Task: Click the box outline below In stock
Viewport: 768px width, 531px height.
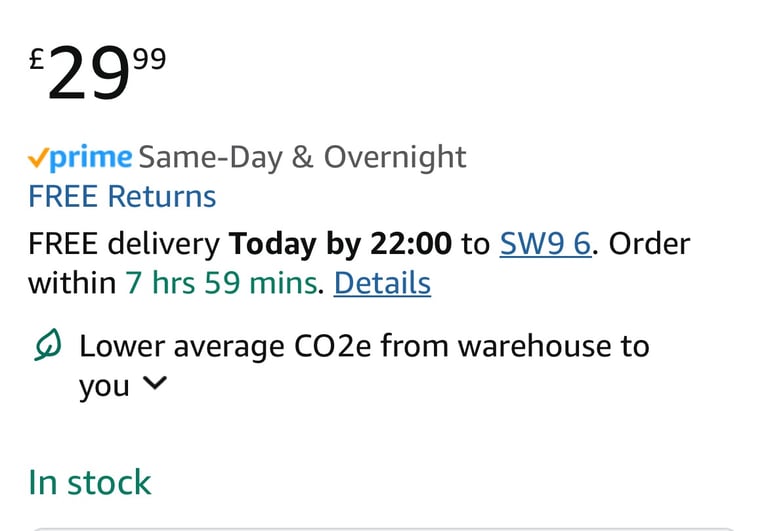Action: click(x=384, y=529)
